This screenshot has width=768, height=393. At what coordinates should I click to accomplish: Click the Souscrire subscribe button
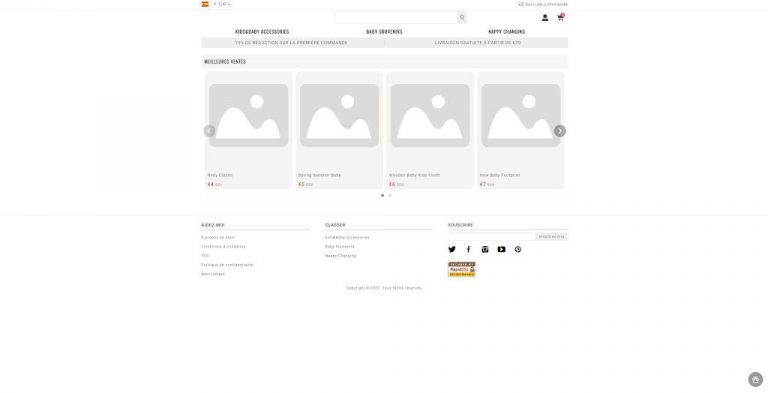click(552, 237)
